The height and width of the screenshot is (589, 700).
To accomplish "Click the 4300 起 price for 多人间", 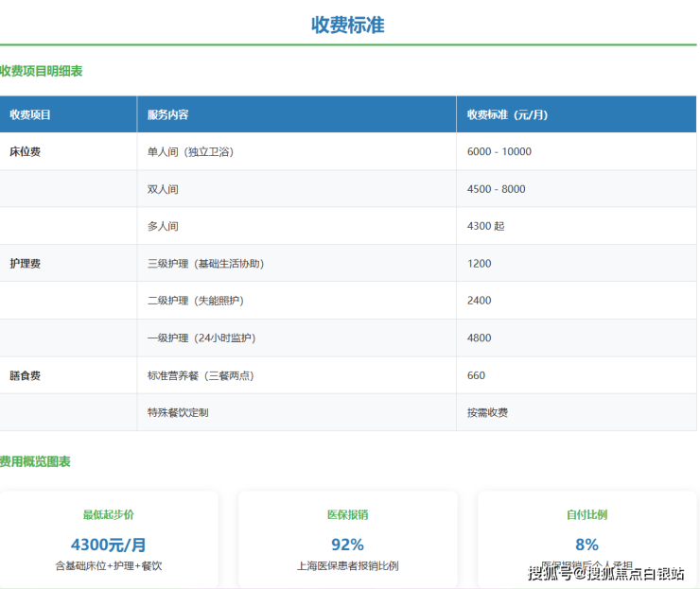I will tap(486, 226).
